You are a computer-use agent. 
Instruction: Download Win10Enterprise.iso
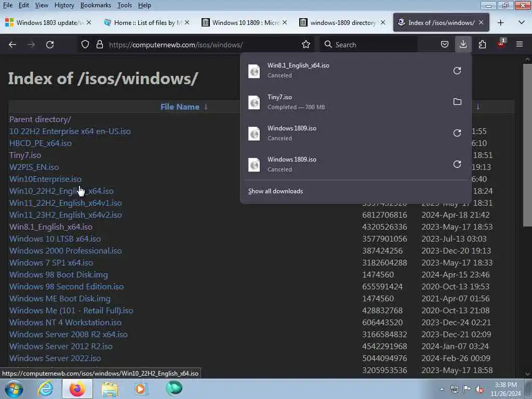pos(46,179)
